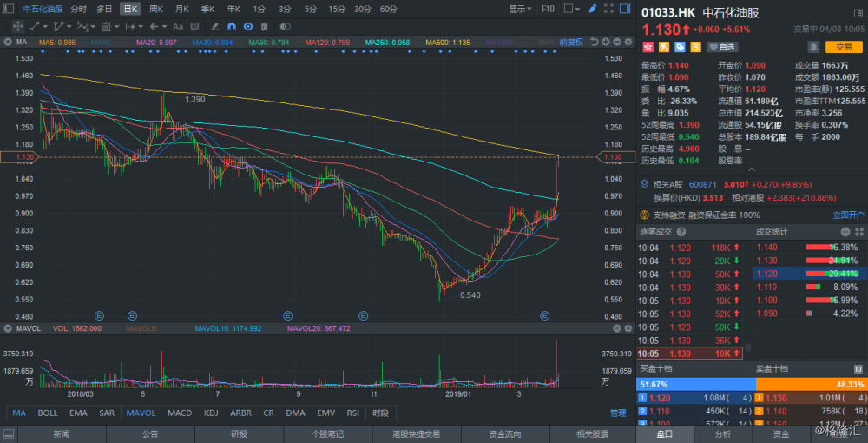Screen dimensions: 868x443
Task: Click 管理 indicator management link
Action: [618, 413]
